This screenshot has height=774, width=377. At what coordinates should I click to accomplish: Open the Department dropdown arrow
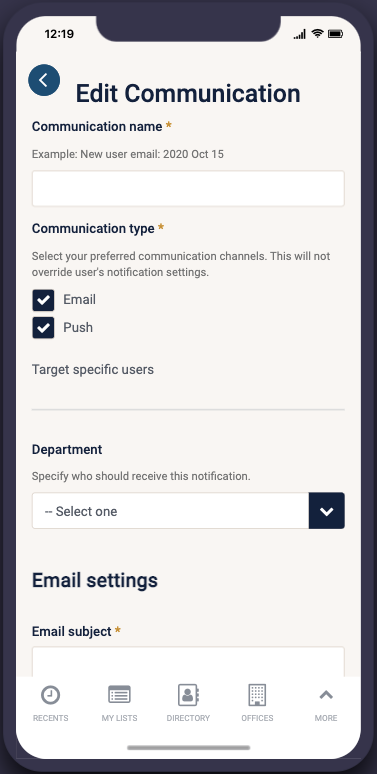(327, 511)
